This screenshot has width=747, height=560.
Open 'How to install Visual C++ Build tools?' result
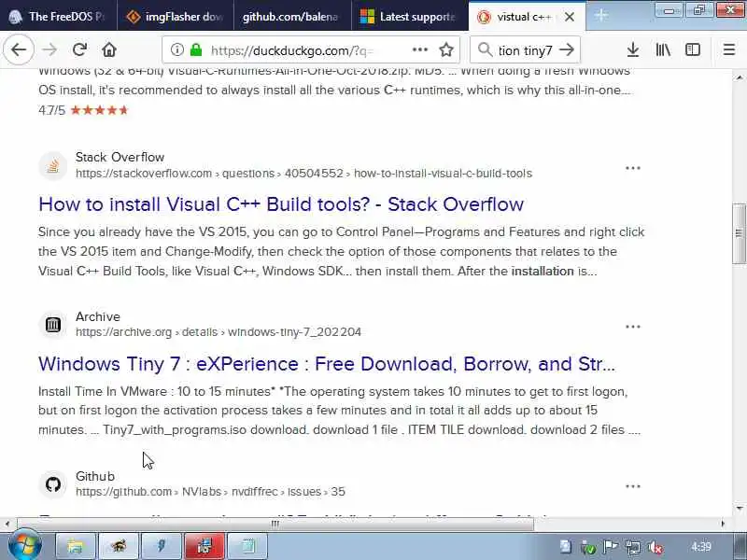pyautogui.click(x=281, y=204)
